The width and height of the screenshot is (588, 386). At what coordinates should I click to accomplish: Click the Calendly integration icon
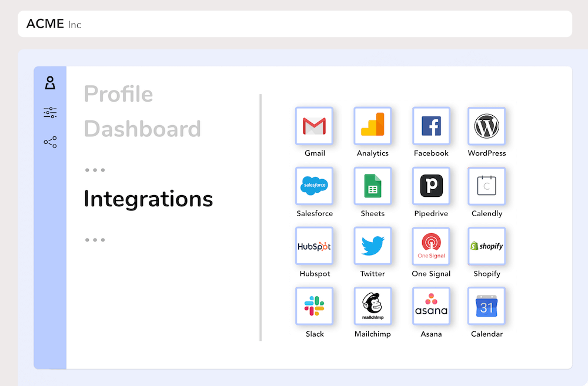click(x=486, y=186)
